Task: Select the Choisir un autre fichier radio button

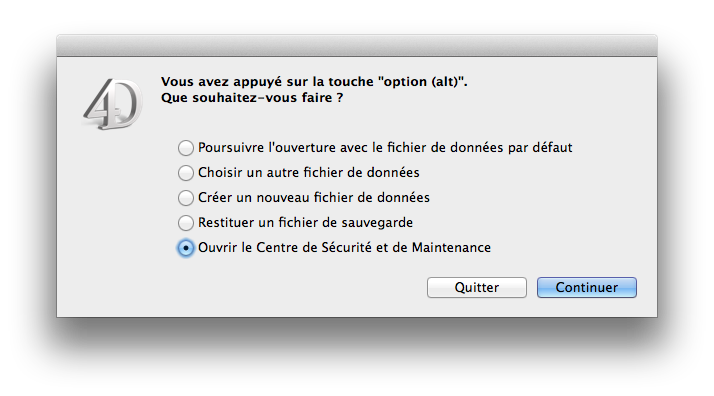Action: [186, 173]
